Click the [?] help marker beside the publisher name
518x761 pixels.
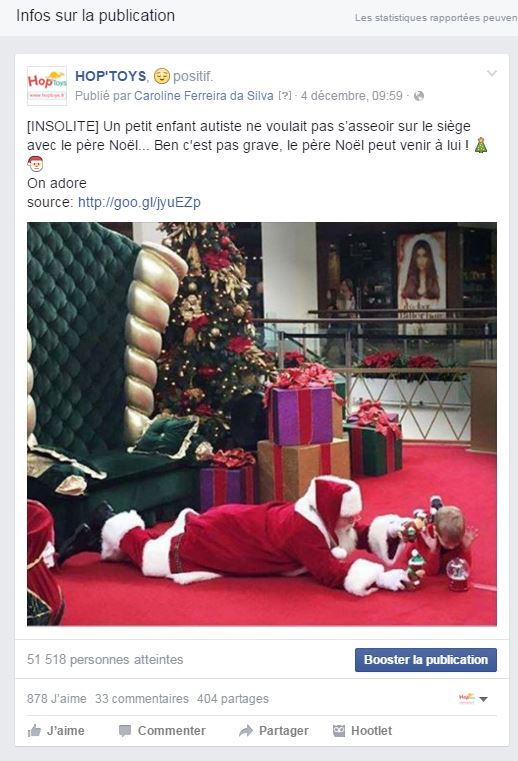(284, 96)
